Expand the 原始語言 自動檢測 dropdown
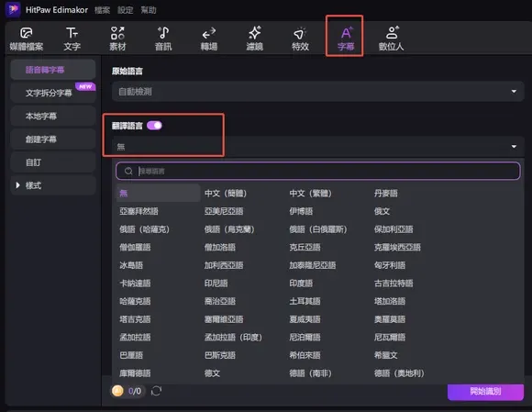 point(318,91)
